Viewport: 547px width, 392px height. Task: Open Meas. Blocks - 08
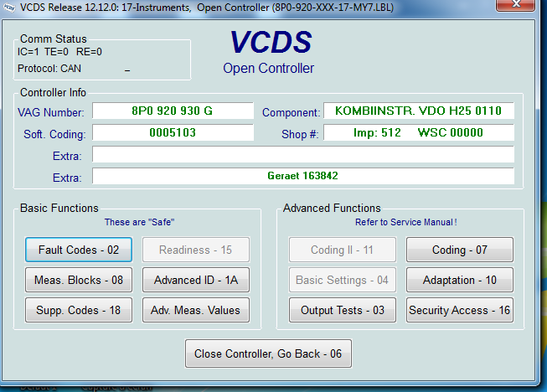click(79, 280)
